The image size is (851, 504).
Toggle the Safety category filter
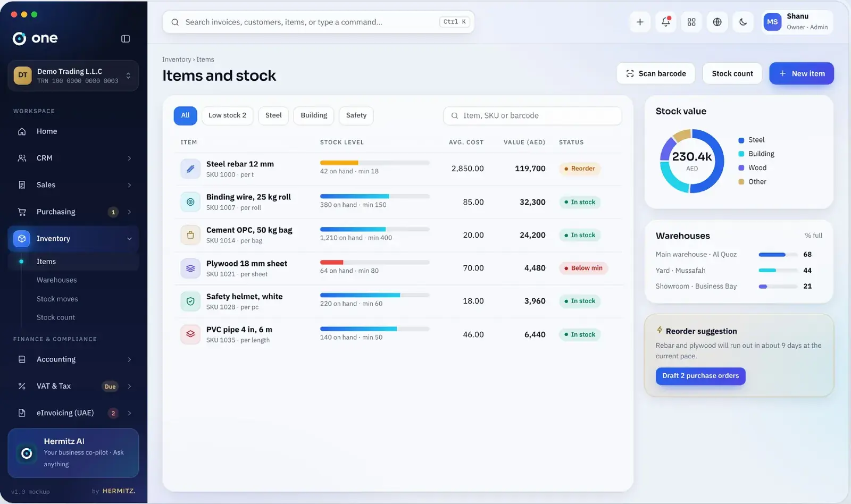pos(356,115)
